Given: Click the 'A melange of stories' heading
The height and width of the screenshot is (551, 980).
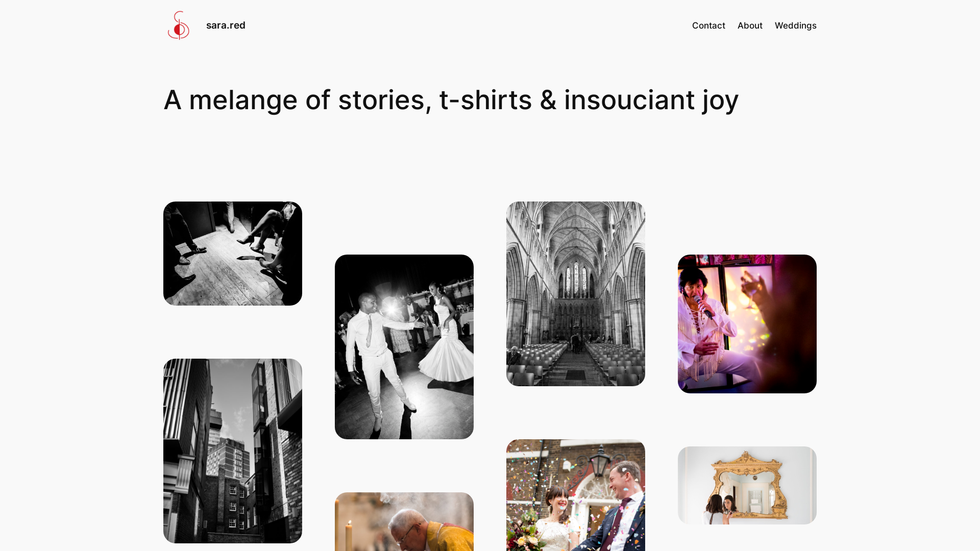Looking at the screenshot, I should coord(451,99).
